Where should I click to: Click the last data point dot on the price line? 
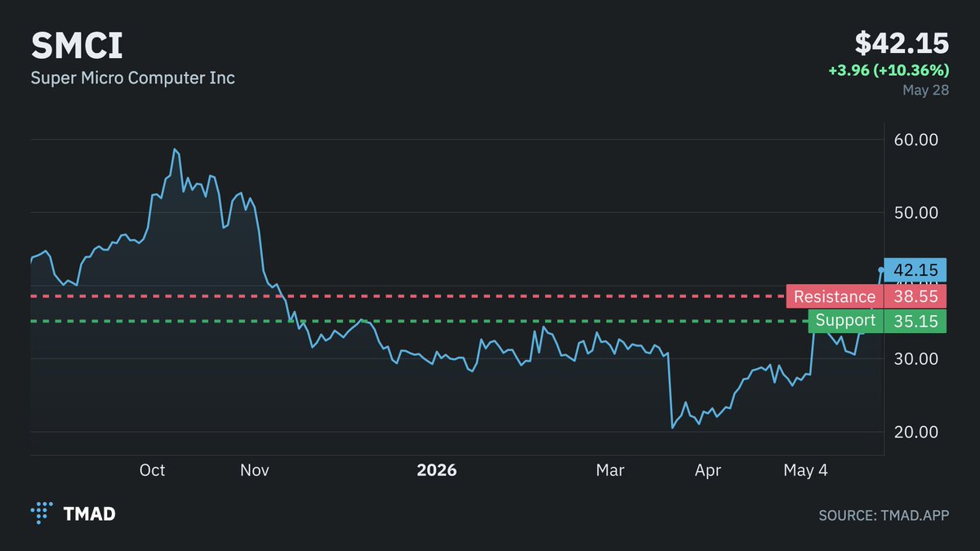[x=880, y=269]
